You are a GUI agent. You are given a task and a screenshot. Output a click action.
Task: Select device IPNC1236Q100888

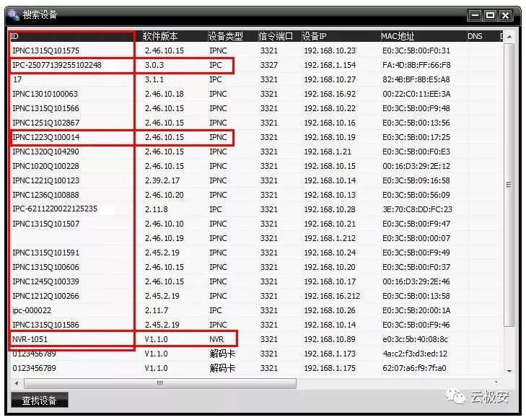(x=45, y=195)
